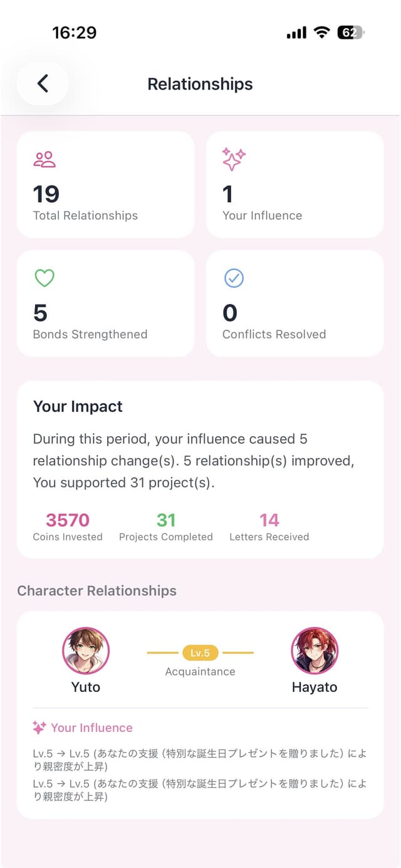The height and width of the screenshot is (868, 401).
Task: Select the Conflicts Resolved stat card
Action: pyautogui.click(x=294, y=303)
